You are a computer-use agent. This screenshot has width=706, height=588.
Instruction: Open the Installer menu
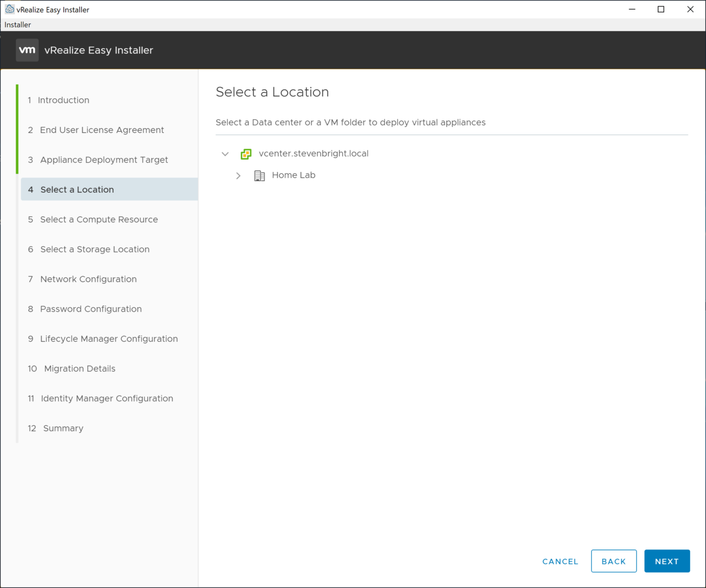(18, 24)
